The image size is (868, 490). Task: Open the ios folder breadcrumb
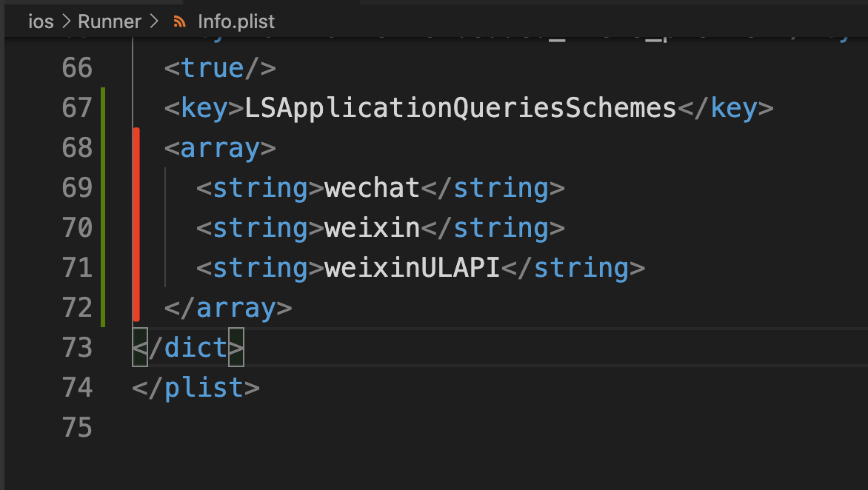tap(41, 21)
